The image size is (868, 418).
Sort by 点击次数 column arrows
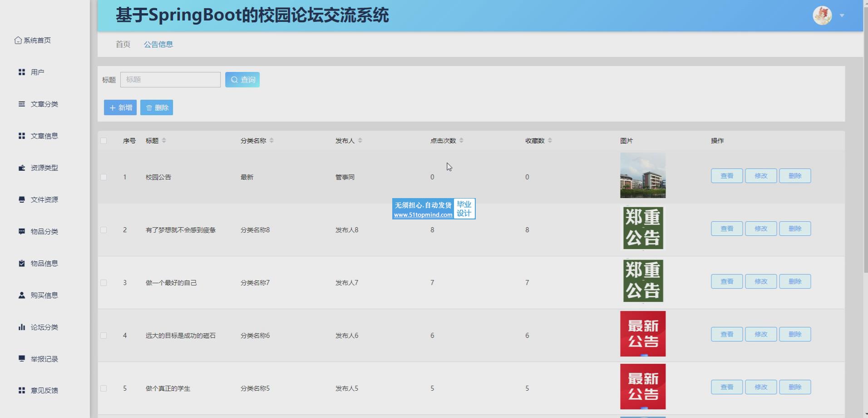click(461, 141)
